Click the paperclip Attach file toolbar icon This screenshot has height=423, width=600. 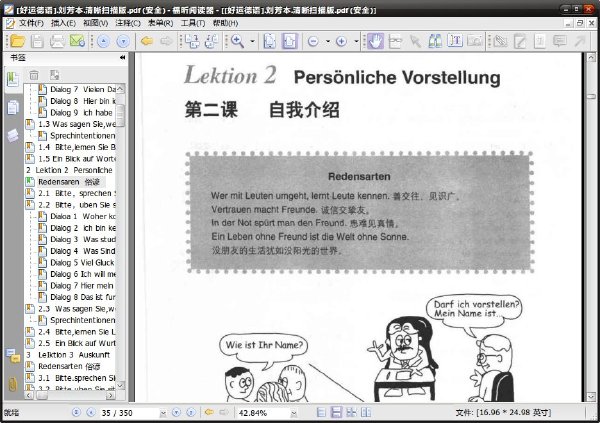coord(500,41)
